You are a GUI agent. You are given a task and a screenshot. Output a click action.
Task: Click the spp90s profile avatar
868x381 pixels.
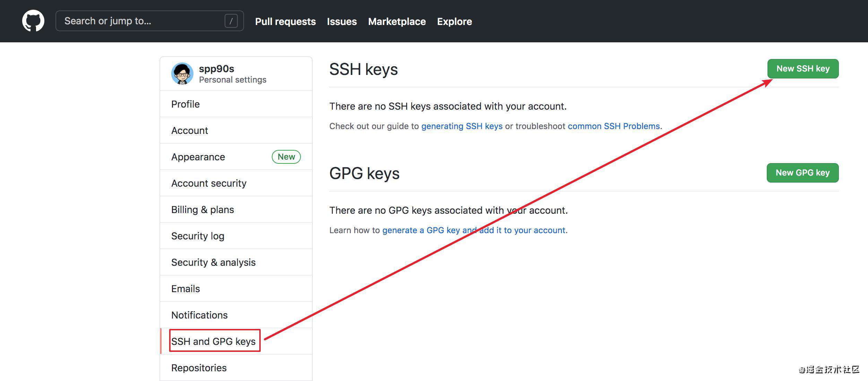[x=182, y=74]
